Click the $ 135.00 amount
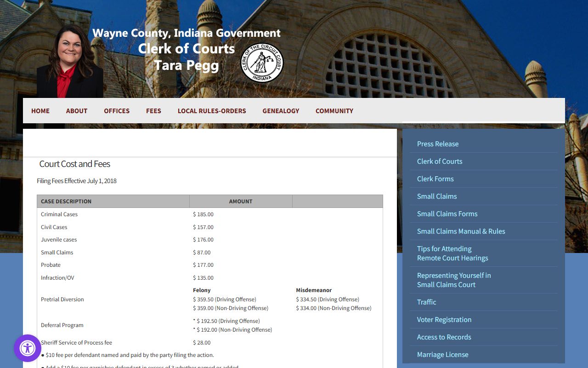 pos(203,278)
